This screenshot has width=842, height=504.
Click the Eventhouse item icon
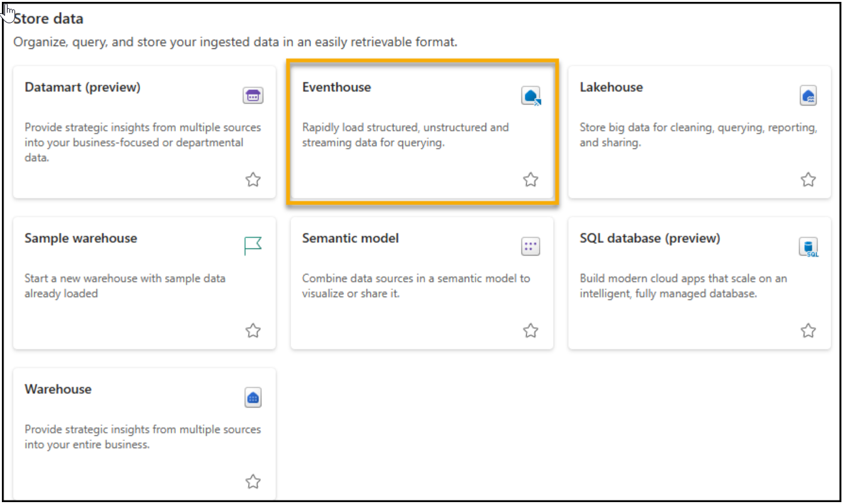(531, 96)
